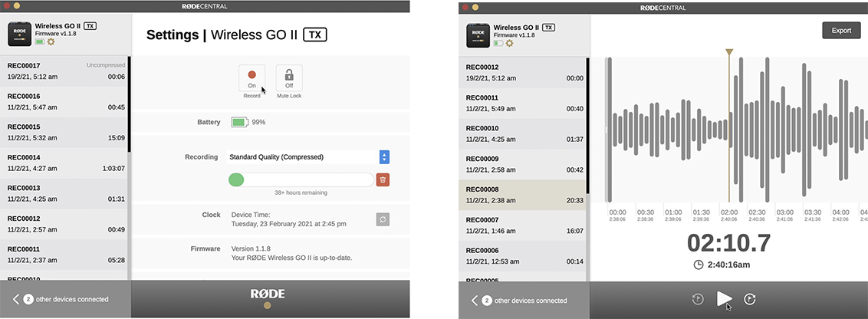Select recording REC00014
Viewport: 868px width, 319px height.
pyautogui.click(x=64, y=163)
